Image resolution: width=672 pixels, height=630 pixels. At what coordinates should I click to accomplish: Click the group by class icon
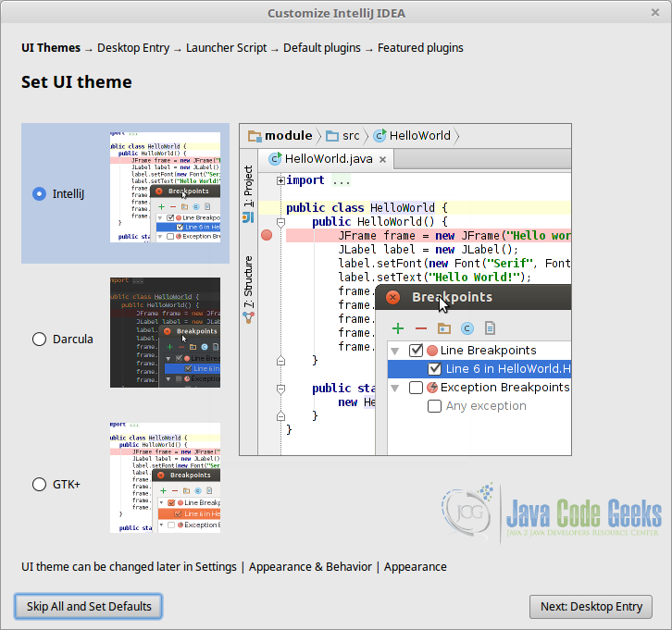pyautogui.click(x=467, y=328)
